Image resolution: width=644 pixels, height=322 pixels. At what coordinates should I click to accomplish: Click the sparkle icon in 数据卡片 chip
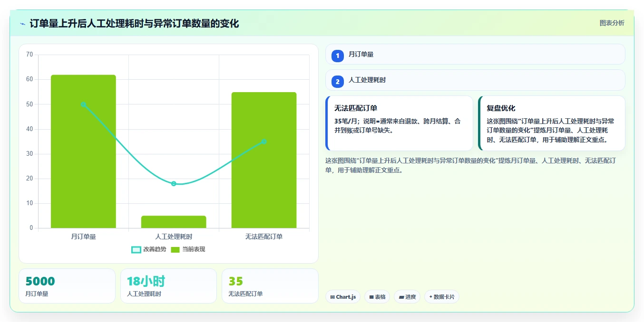(430, 297)
